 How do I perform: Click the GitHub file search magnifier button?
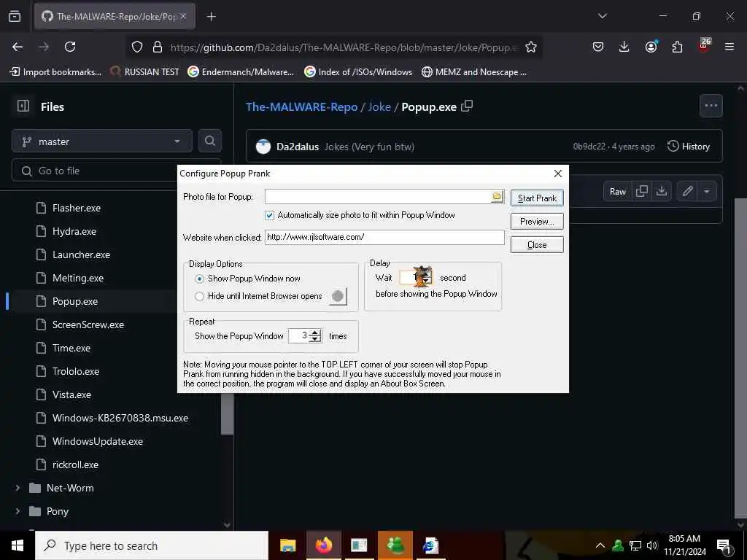coord(210,141)
